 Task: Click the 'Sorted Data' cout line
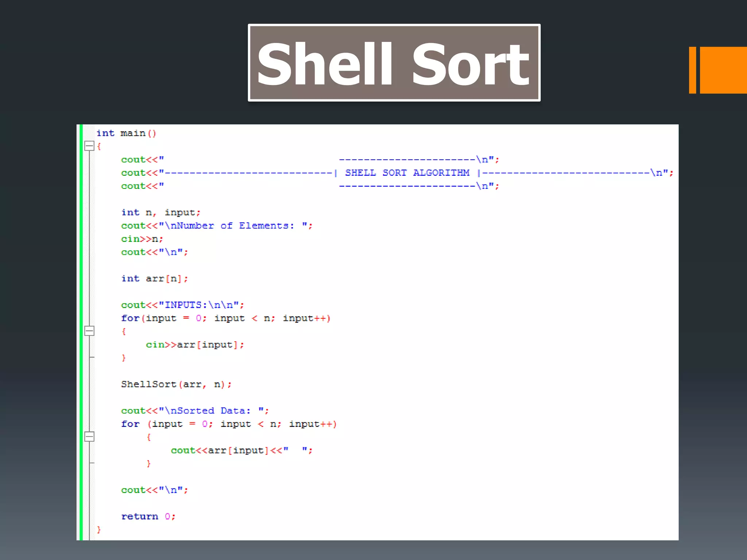coord(195,411)
